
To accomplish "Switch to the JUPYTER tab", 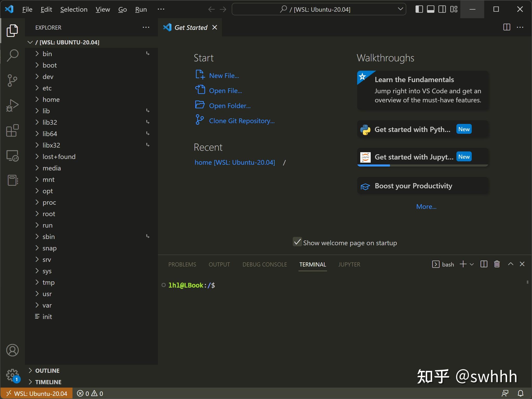I will pos(349,264).
